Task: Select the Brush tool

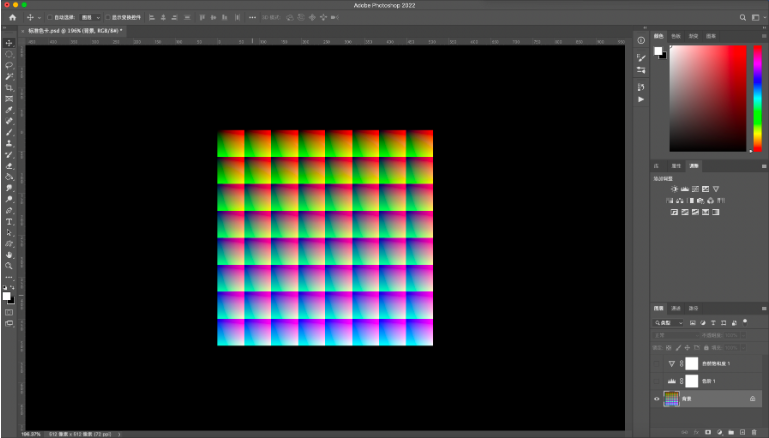Action: click(9, 132)
